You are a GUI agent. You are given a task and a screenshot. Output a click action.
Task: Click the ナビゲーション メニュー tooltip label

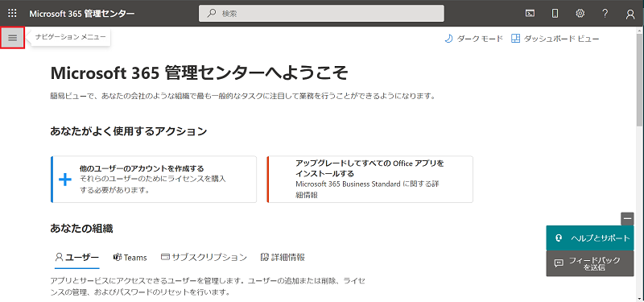click(x=70, y=37)
